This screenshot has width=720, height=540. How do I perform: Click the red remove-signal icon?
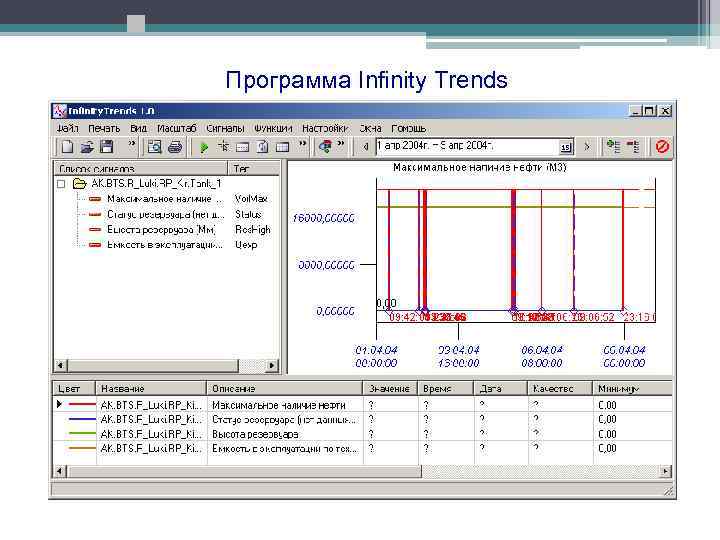coord(633,146)
